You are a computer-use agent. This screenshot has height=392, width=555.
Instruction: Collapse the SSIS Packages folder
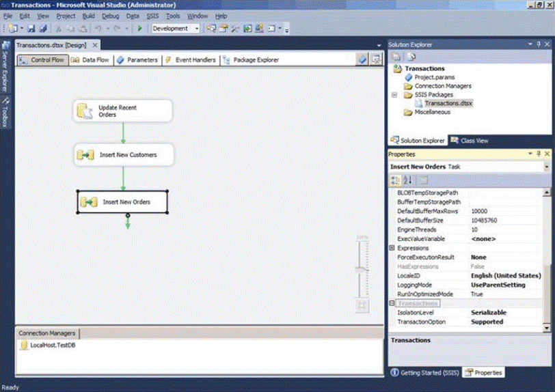(x=394, y=95)
